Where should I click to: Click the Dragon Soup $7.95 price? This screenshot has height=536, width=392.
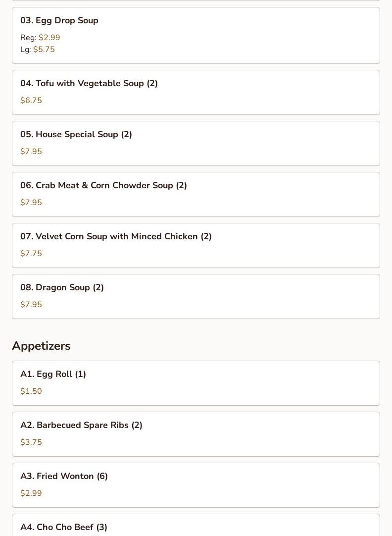31,304
